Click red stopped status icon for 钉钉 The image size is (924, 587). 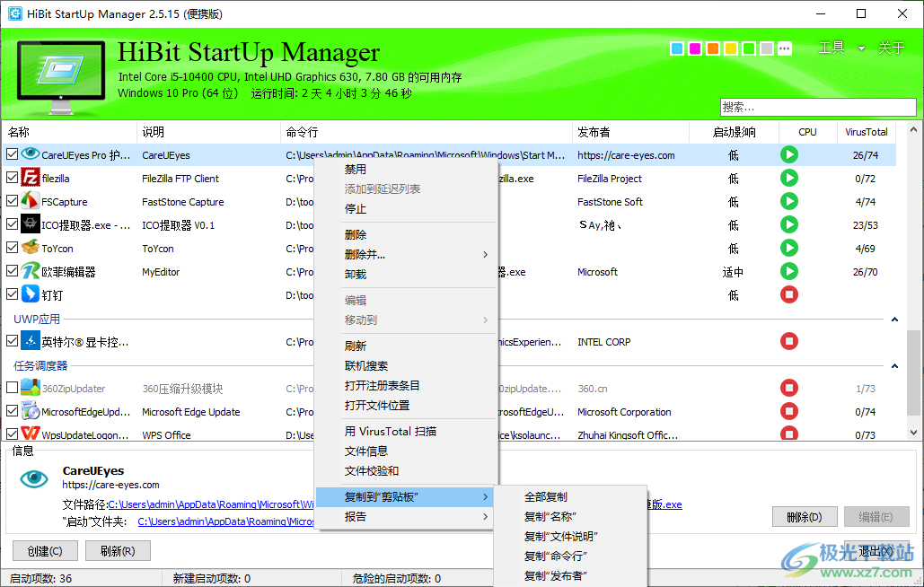click(x=789, y=294)
